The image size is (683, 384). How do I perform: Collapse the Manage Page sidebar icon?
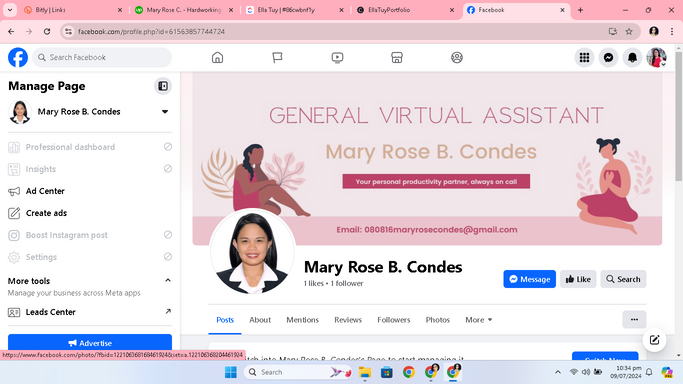coord(163,86)
